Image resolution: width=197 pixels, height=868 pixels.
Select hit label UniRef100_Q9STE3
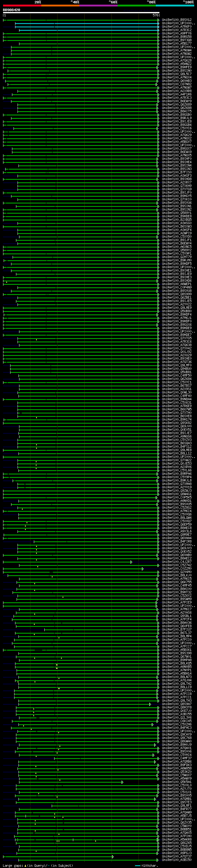[x=177, y=802]
